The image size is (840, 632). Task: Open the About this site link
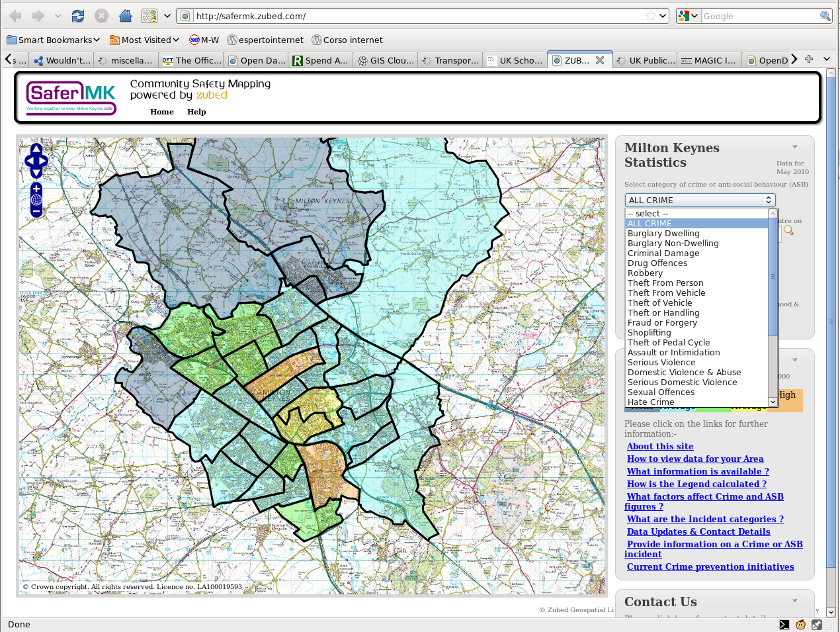(x=660, y=447)
